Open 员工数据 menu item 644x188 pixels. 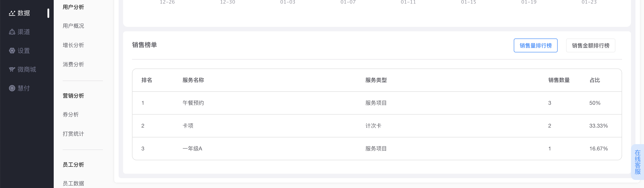click(73, 183)
